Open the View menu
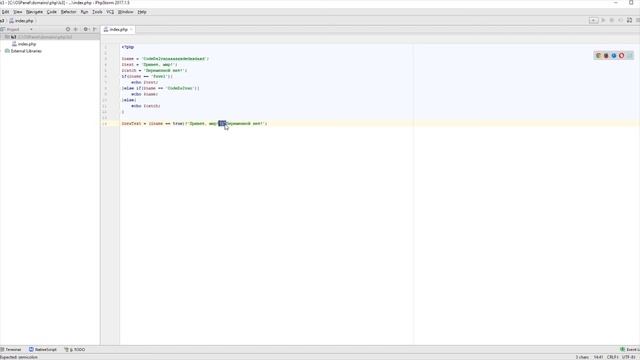Viewport: 640px width, 360px height. 18,12
